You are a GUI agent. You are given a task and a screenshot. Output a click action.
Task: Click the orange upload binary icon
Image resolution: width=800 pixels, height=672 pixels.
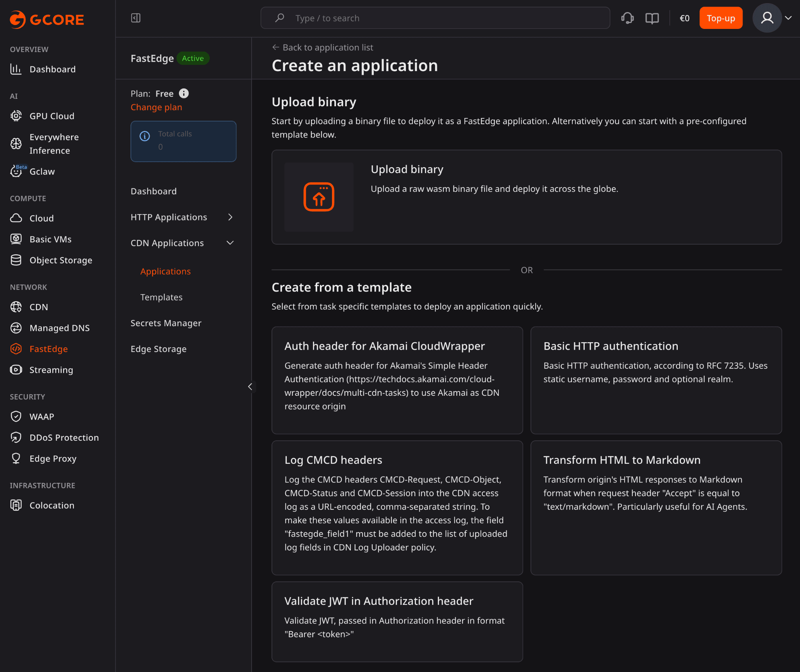coord(319,197)
